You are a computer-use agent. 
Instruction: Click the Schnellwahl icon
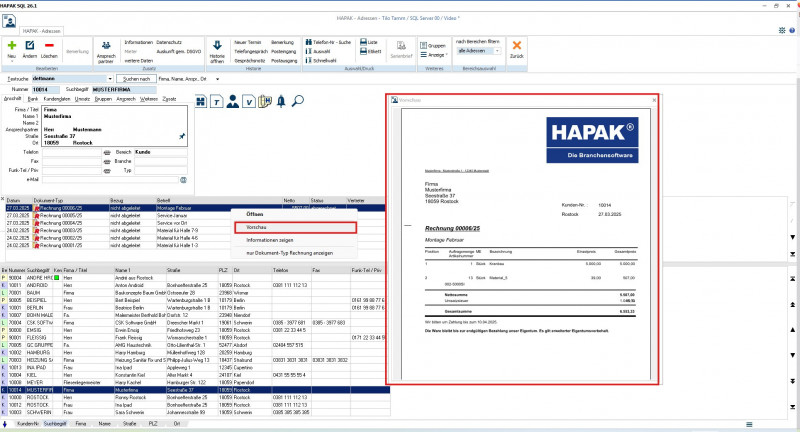[x=309, y=60]
